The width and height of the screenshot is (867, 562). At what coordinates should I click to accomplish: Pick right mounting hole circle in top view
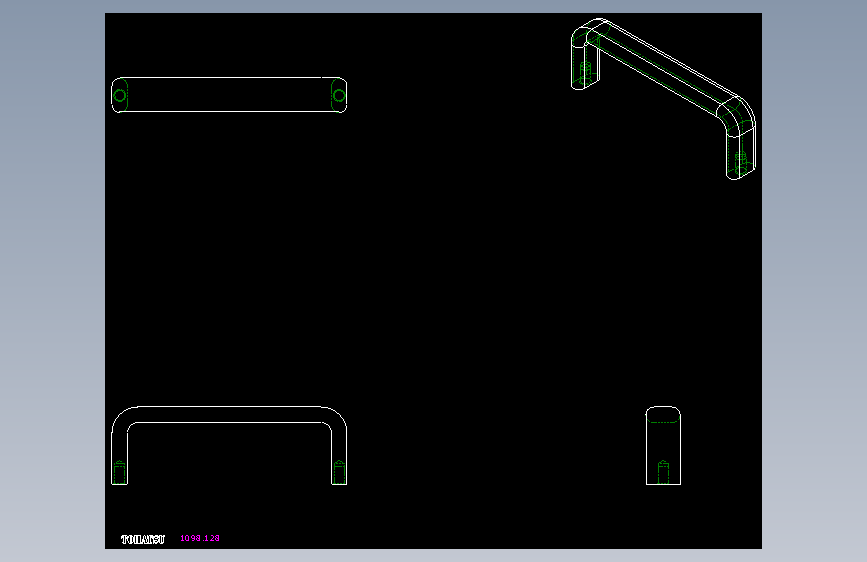pyautogui.click(x=339, y=96)
